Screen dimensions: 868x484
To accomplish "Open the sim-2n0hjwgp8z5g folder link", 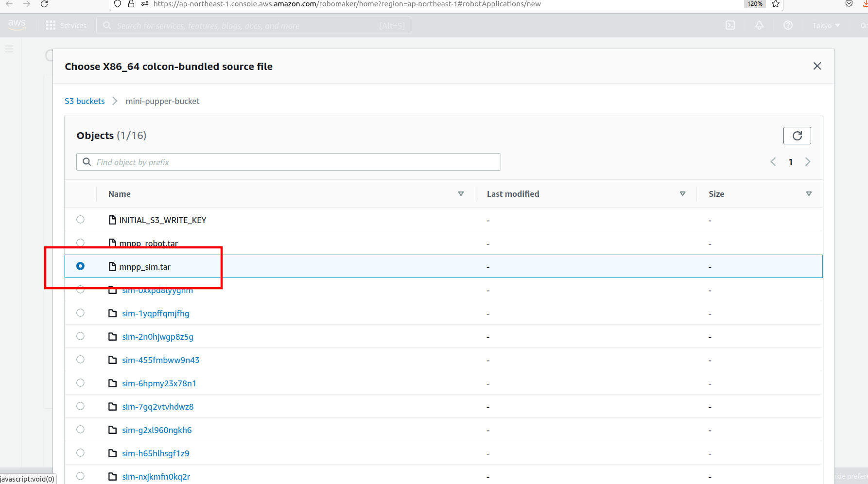I will 157,337.
